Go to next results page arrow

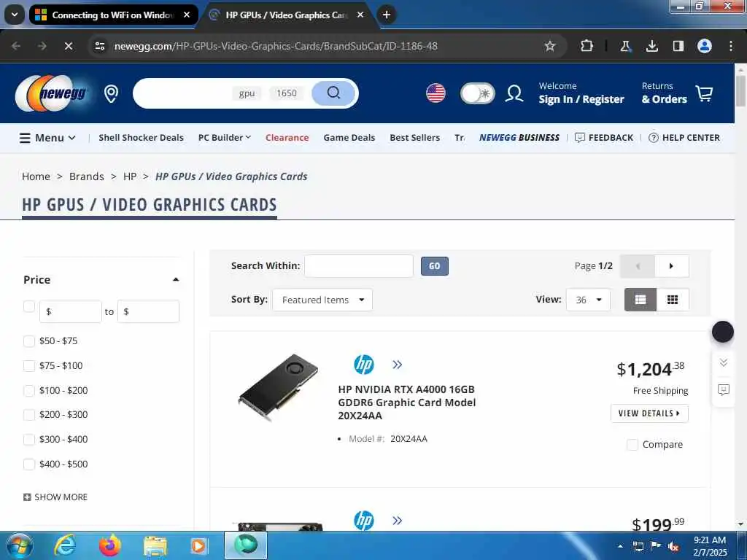[x=671, y=265]
